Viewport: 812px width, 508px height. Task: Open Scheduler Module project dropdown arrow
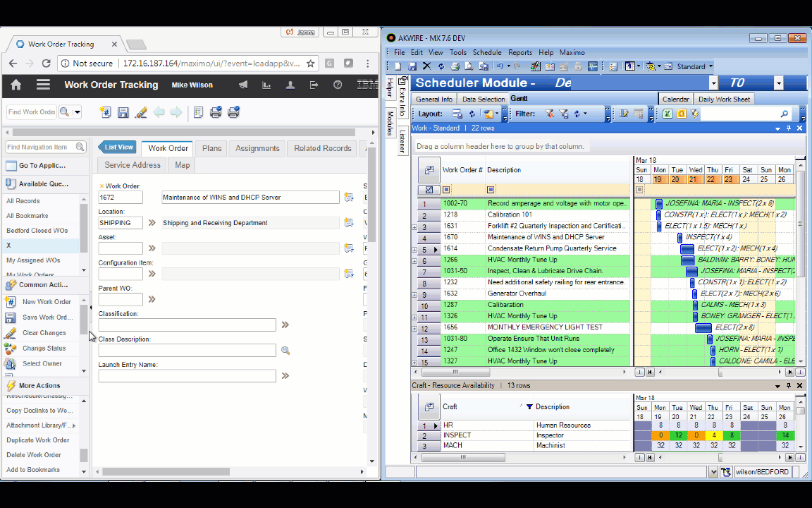click(713, 83)
